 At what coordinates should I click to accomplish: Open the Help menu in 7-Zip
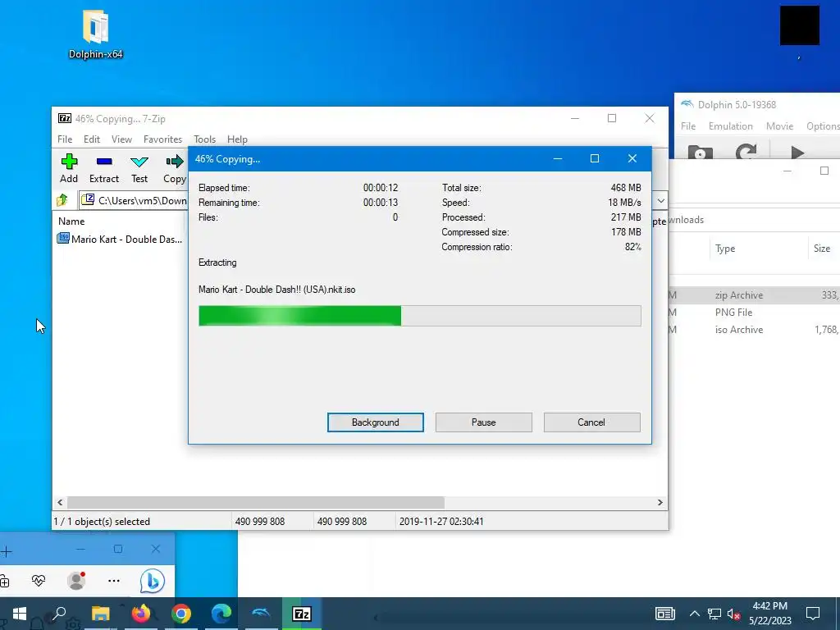tap(237, 139)
